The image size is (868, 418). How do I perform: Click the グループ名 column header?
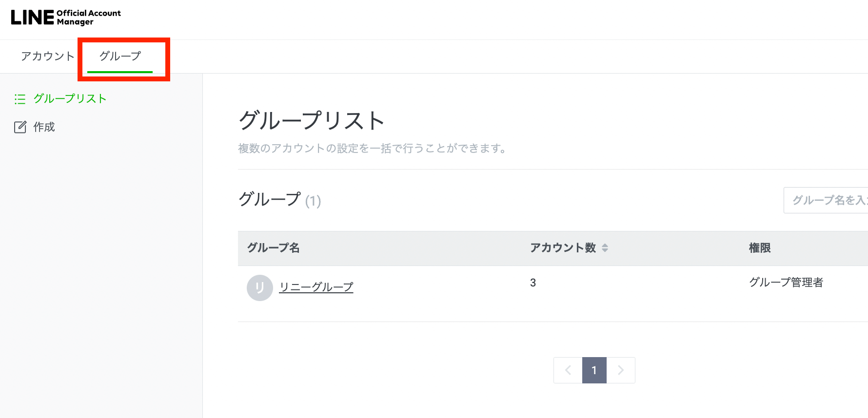tap(273, 248)
